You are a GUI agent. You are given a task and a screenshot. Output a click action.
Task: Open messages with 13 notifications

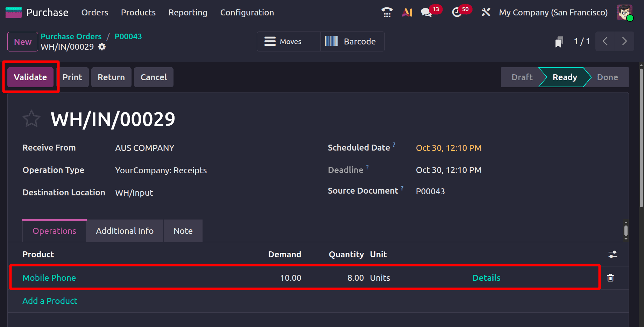426,12
